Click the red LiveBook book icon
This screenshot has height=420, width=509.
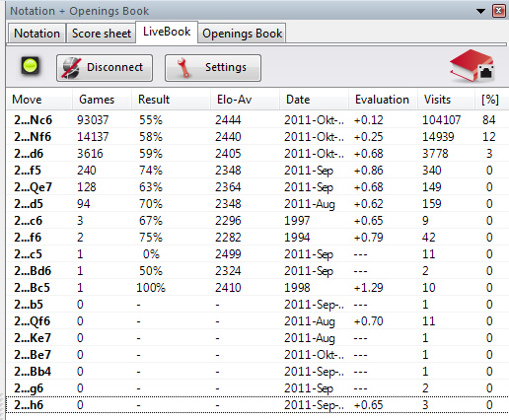(473, 66)
